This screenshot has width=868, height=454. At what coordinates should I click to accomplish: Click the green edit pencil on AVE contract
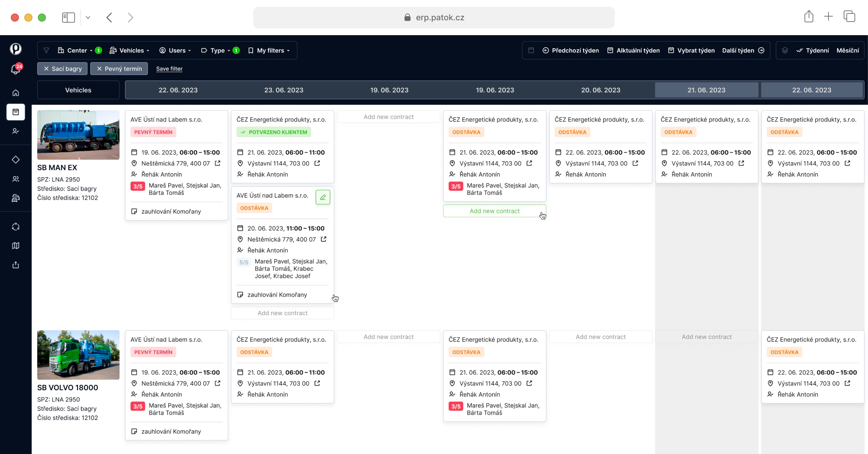coord(323,197)
